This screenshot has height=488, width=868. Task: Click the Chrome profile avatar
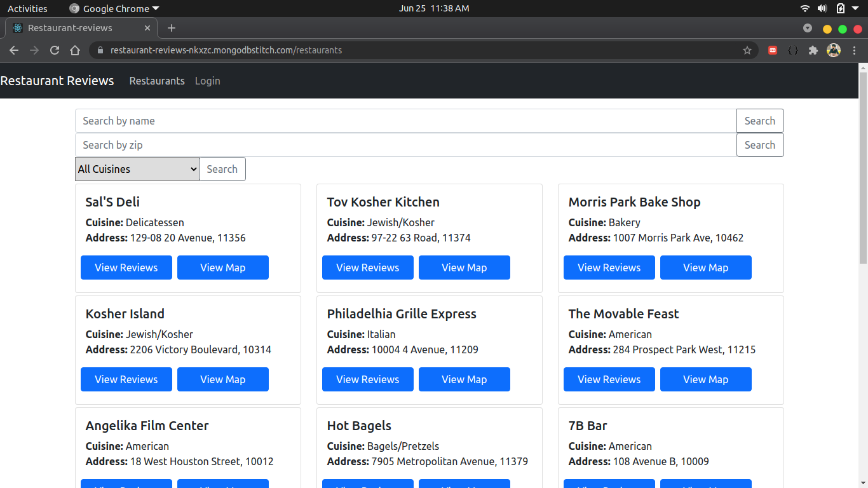click(834, 50)
